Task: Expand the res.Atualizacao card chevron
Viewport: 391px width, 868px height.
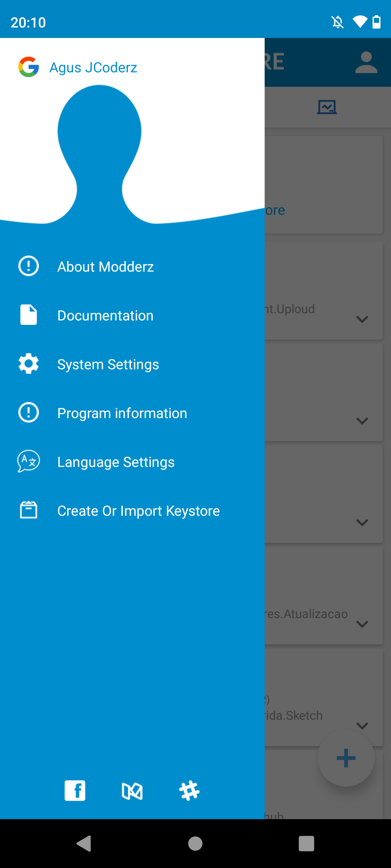Action: (x=362, y=624)
